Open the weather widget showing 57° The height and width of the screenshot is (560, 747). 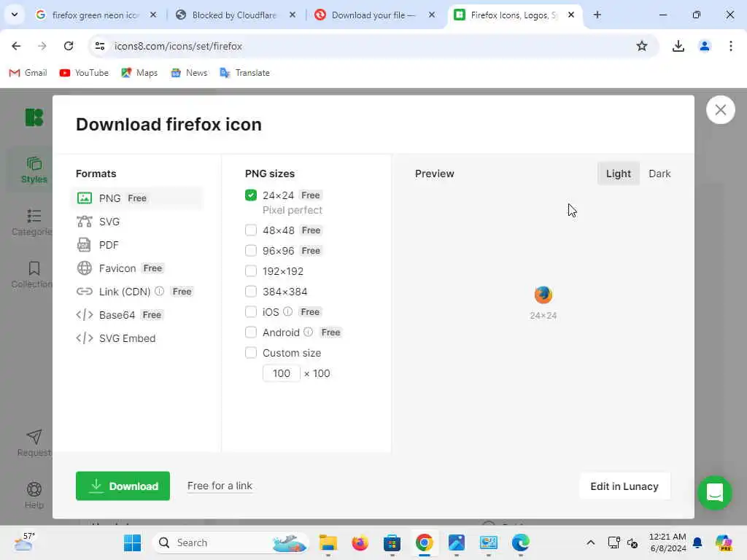pyautogui.click(x=24, y=542)
